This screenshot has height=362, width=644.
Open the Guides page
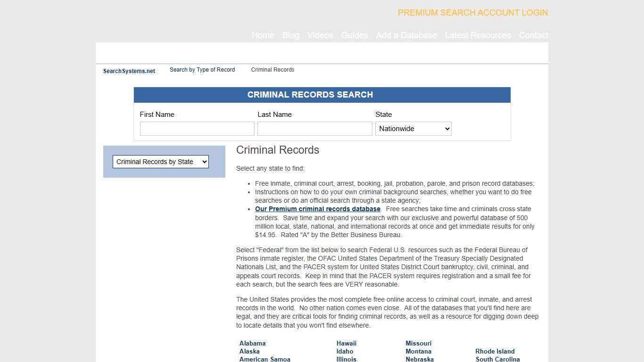coord(355,35)
